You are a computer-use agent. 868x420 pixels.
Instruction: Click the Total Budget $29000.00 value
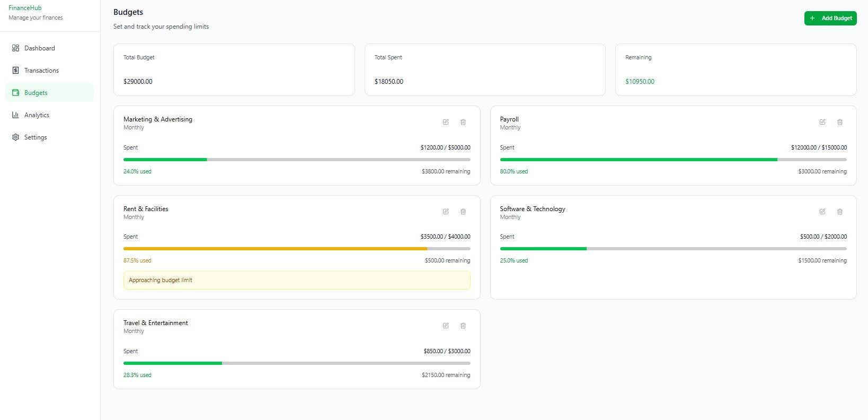tap(138, 82)
